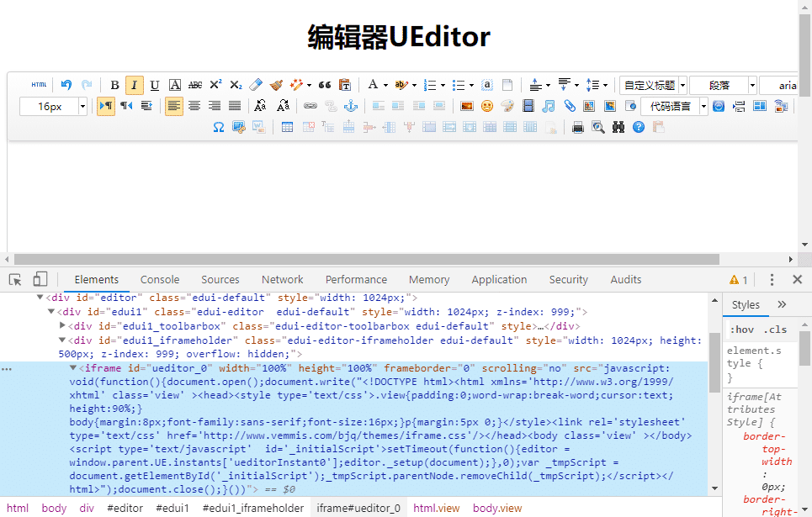This screenshot has height=517, width=812.
Task: Toggle bold formatting
Action: click(x=114, y=85)
